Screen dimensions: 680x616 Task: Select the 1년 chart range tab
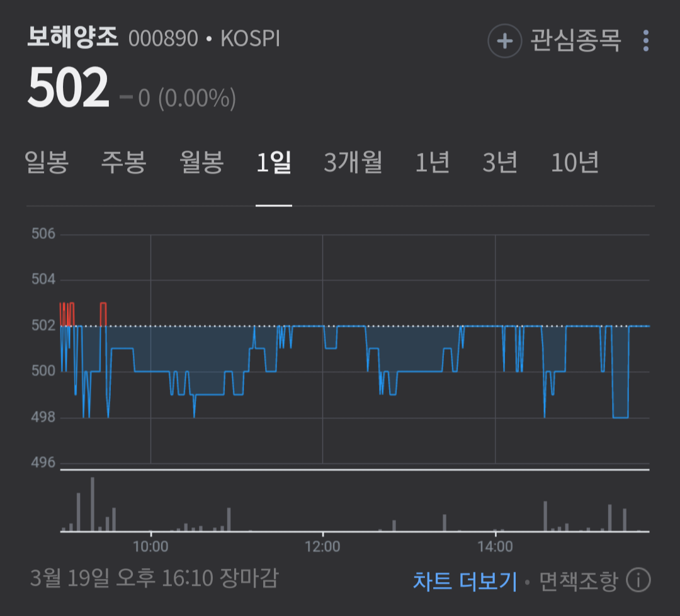(433, 162)
